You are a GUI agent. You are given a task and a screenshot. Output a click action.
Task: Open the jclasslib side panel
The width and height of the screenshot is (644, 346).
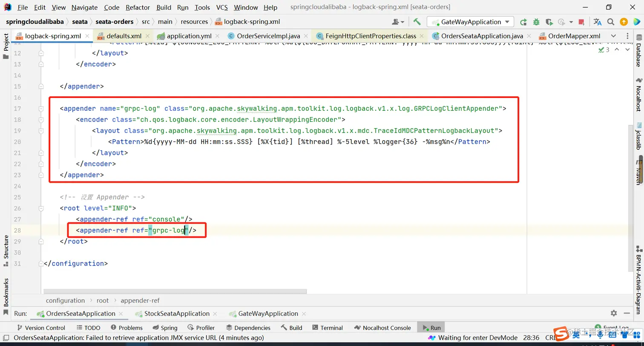(638, 136)
